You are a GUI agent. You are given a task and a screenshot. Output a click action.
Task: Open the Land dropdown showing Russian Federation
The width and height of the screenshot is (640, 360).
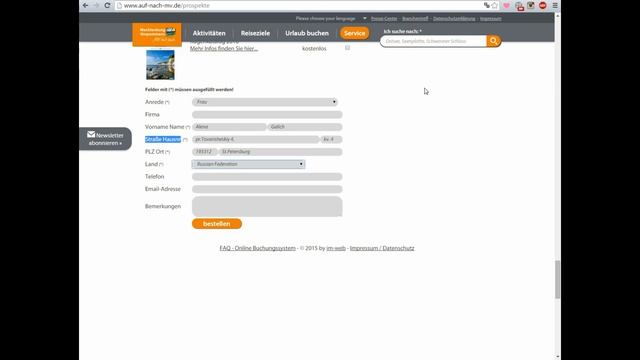tap(248, 164)
